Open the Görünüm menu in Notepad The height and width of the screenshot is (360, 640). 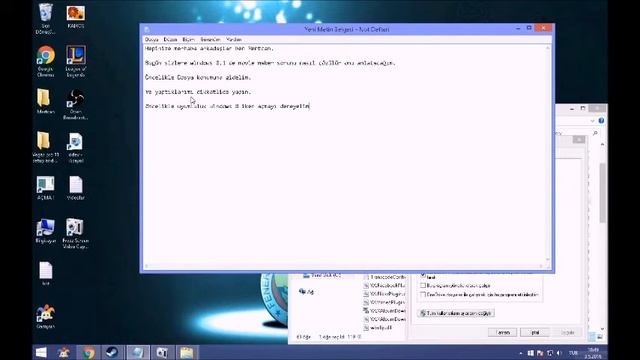(210, 40)
